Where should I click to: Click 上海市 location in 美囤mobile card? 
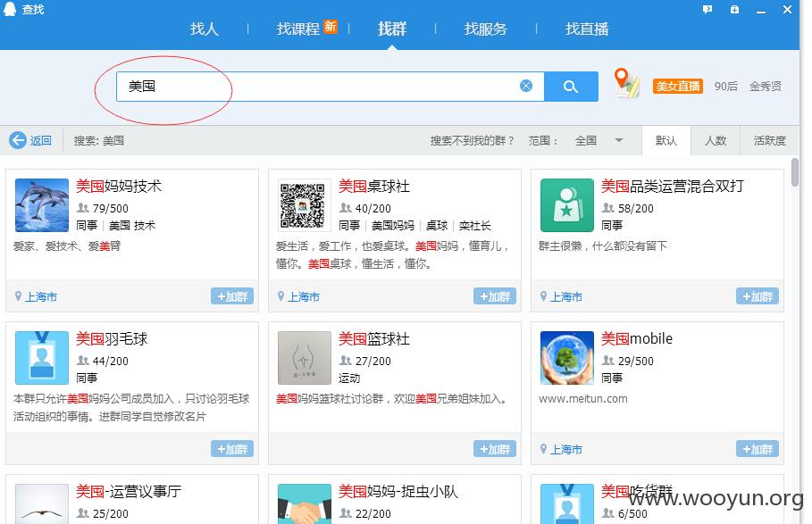click(566, 450)
